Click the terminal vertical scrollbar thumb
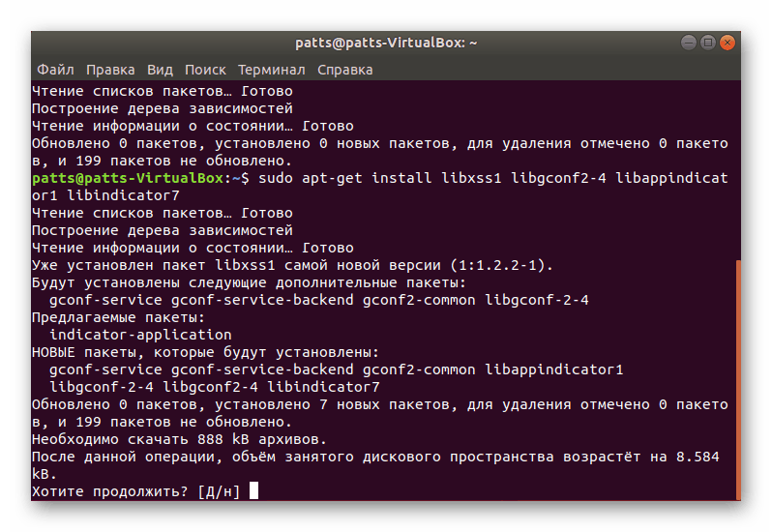The width and height of the screenshot is (772, 532). click(x=738, y=380)
